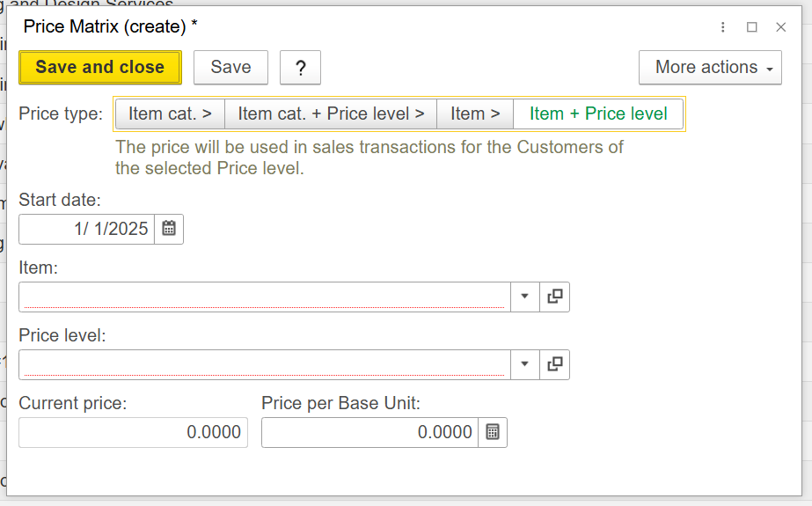Open the More actions dropdown
Screen dimensions: 812x506
click(710, 68)
